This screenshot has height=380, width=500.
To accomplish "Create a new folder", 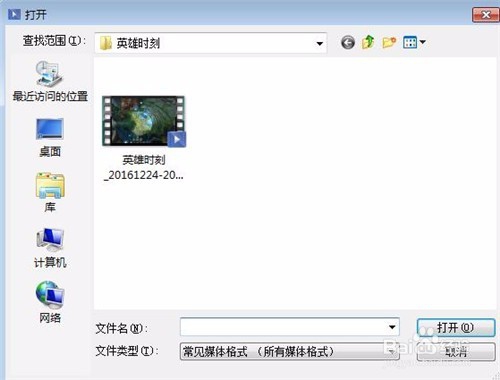I will point(389,43).
